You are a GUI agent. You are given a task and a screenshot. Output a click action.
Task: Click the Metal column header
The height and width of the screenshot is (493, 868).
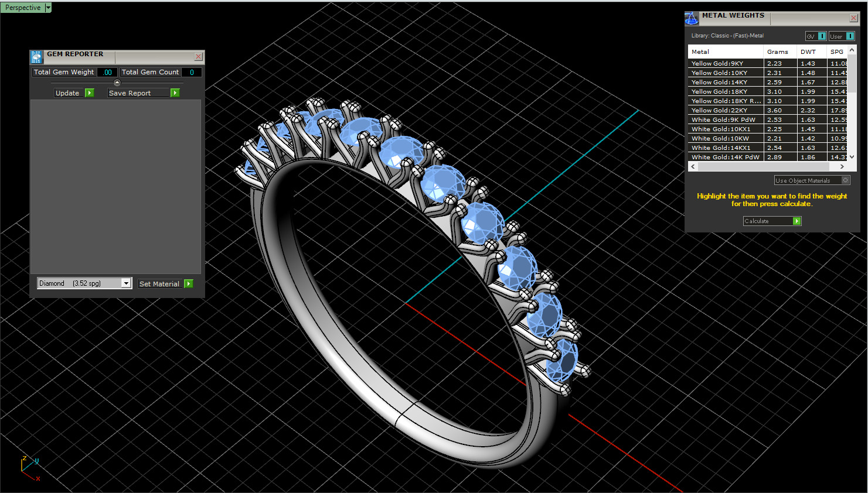[x=726, y=52]
